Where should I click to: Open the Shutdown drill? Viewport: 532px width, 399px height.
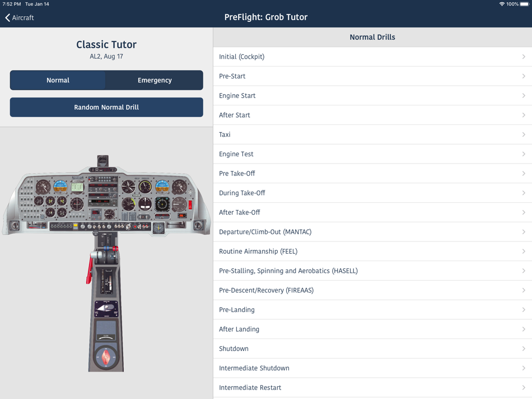(x=372, y=349)
